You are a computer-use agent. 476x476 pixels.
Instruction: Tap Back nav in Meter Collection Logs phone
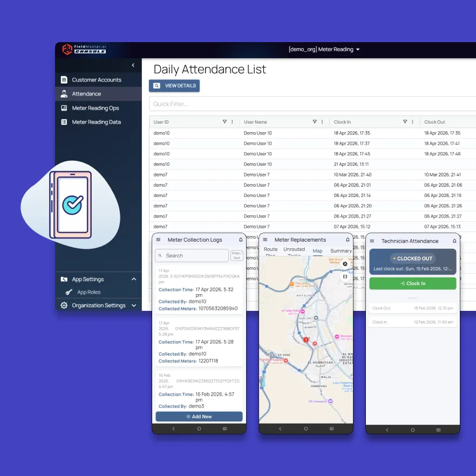pyautogui.click(x=173, y=429)
